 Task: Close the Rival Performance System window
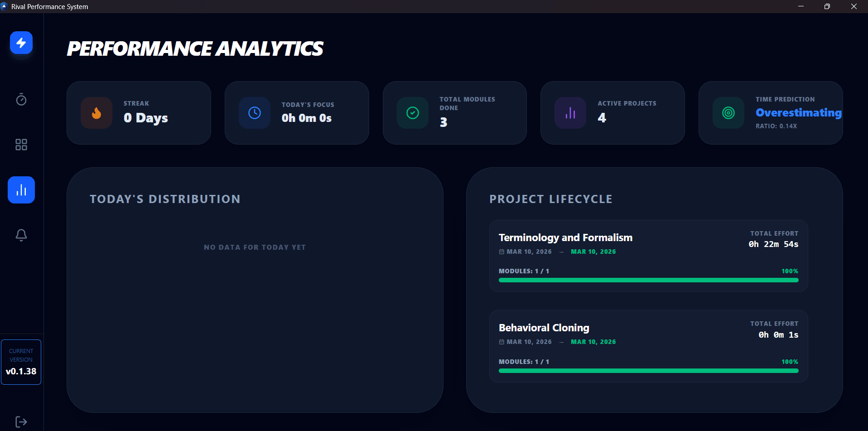(x=854, y=6)
